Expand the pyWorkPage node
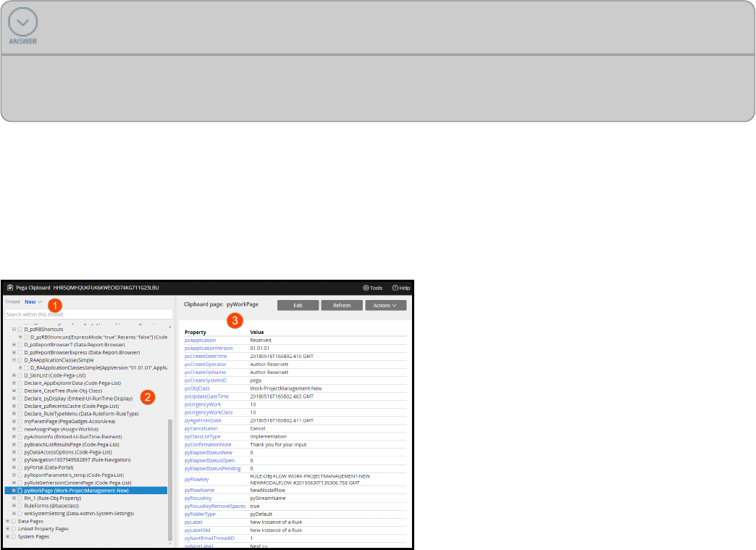Screen dimensions: 756x550 14,491
